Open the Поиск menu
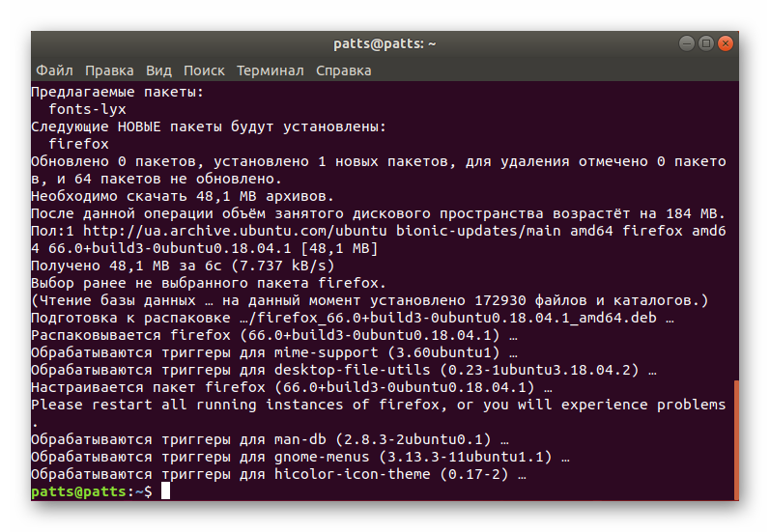This screenshot has height=532, width=770. click(x=204, y=70)
